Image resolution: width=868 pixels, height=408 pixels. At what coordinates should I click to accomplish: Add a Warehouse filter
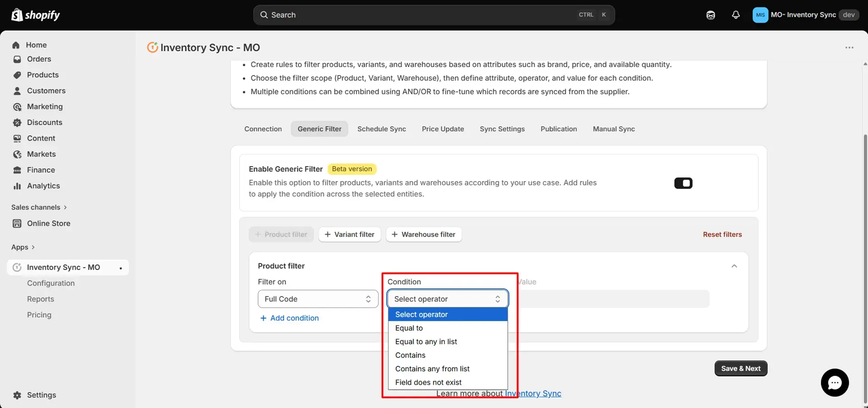coord(424,235)
